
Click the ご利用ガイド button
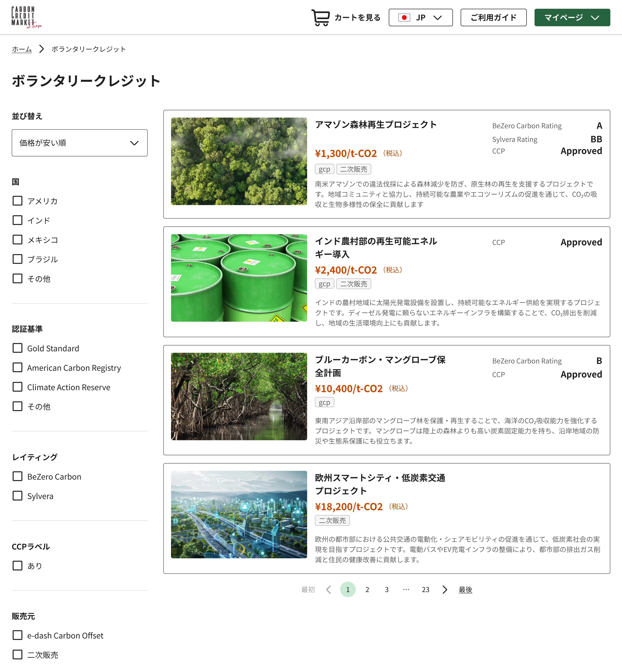[493, 17]
